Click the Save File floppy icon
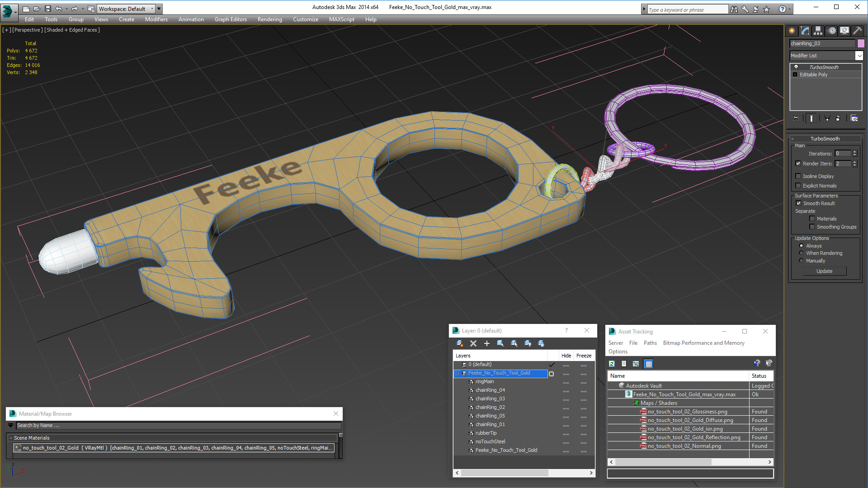The image size is (868, 488). click(47, 9)
